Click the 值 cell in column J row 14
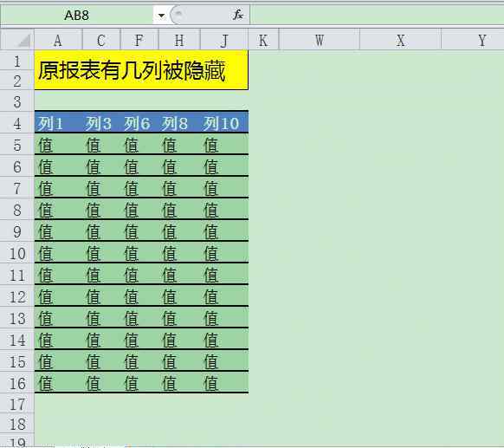 coord(224,340)
